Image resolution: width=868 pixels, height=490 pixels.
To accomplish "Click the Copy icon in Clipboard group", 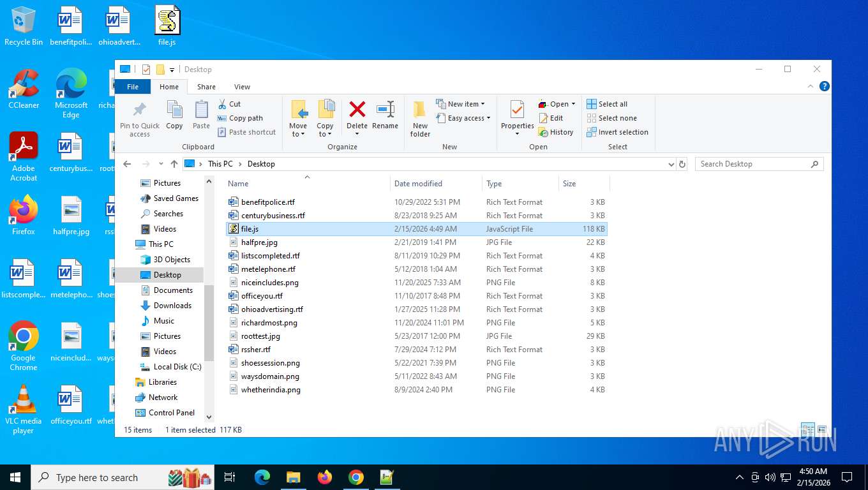I will (x=174, y=110).
